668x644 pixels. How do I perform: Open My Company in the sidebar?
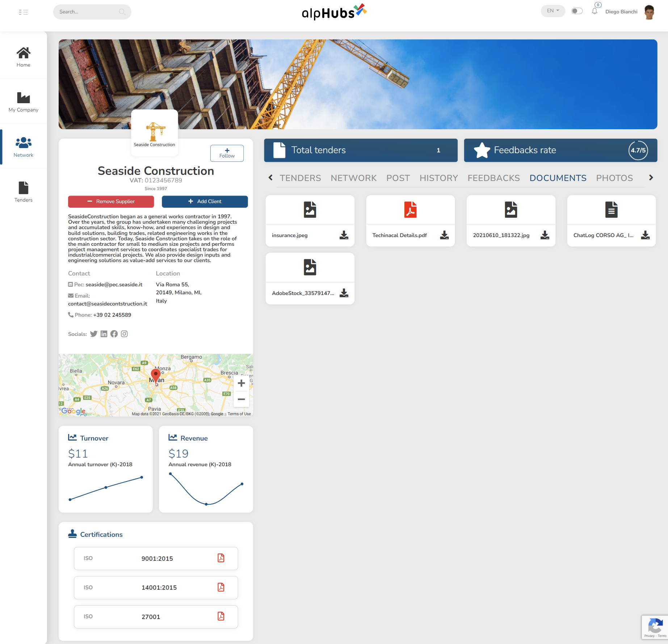click(x=24, y=102)
